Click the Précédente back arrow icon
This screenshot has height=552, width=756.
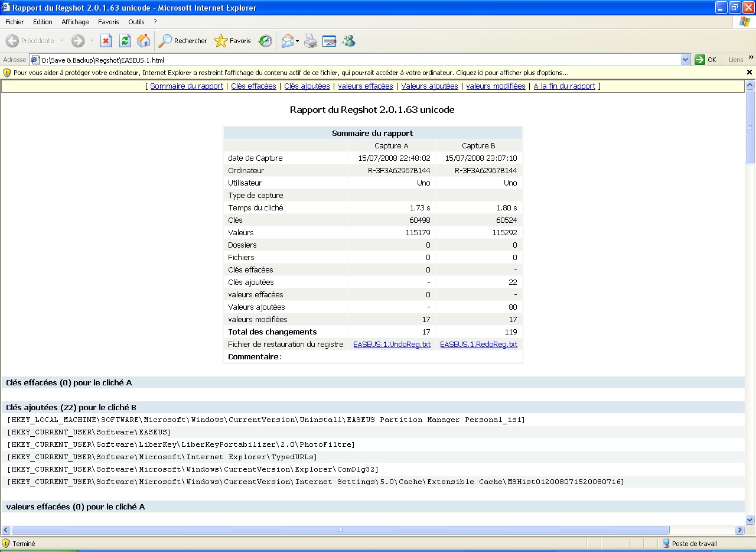12,41
